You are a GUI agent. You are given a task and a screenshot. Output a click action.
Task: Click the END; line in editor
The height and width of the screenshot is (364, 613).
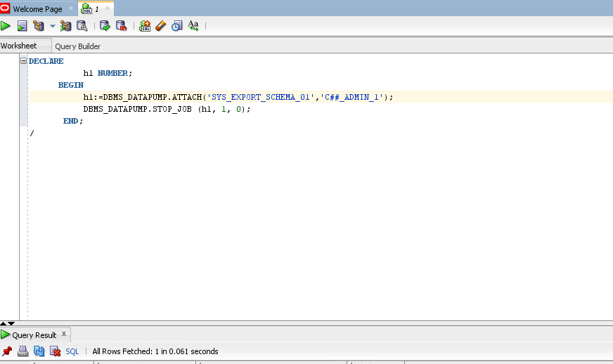click(73, 121)
